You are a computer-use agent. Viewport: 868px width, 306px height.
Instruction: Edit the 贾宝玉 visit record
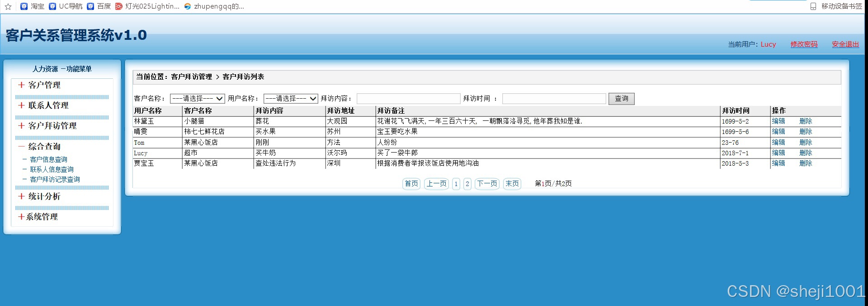(x=778, y=163)
